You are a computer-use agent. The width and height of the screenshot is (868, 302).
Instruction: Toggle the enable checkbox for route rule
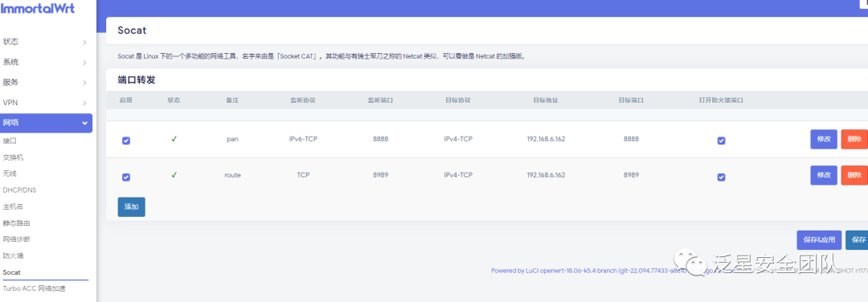tap(125, 177)
